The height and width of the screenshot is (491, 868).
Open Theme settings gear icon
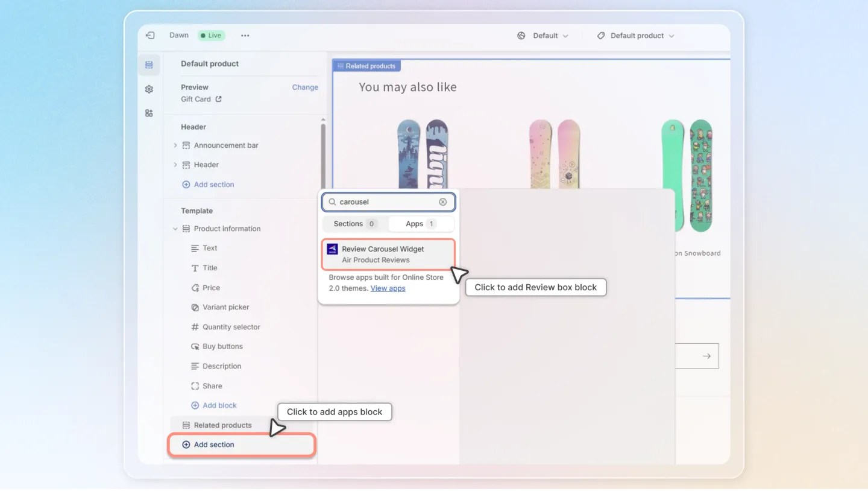[x=149, y=89]
